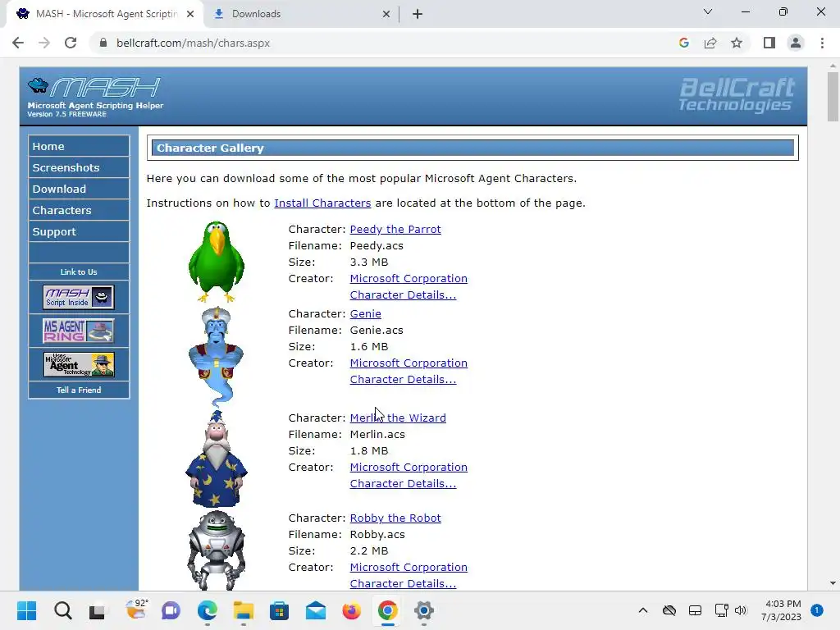Click Microsoft Corporation link under Genie
Screen dimensions: 840x630
409,363
